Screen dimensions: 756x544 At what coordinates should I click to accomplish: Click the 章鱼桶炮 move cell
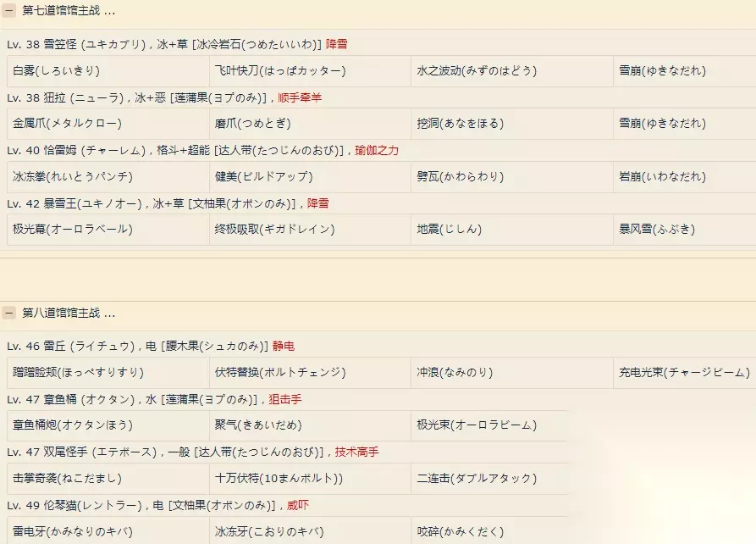tap(108, 425)
